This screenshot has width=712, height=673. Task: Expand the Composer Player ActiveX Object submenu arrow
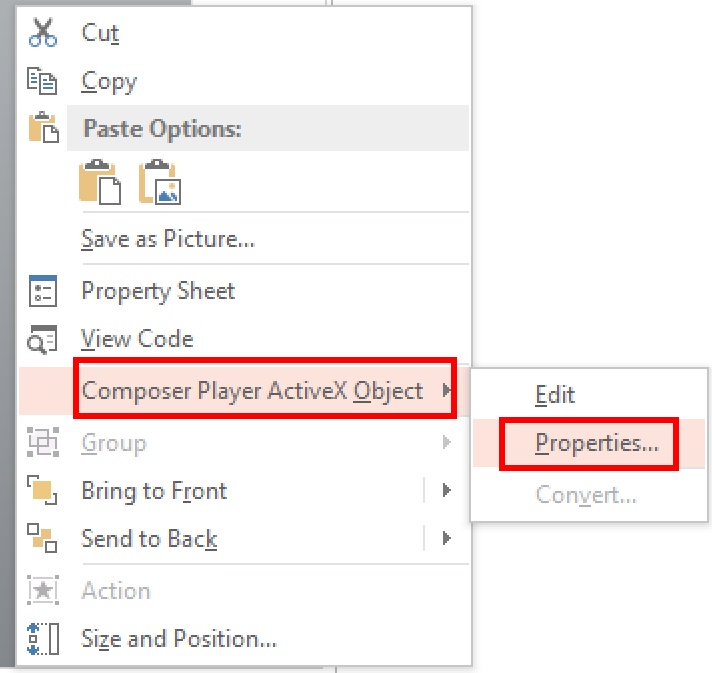click(447, 390)
